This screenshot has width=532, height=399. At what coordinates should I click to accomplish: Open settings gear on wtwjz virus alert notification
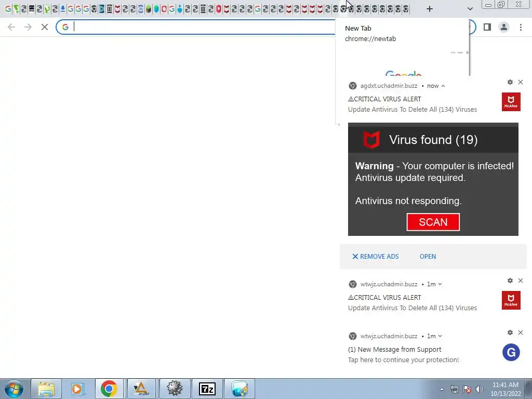pyautogui.click(x=510, y=281)
